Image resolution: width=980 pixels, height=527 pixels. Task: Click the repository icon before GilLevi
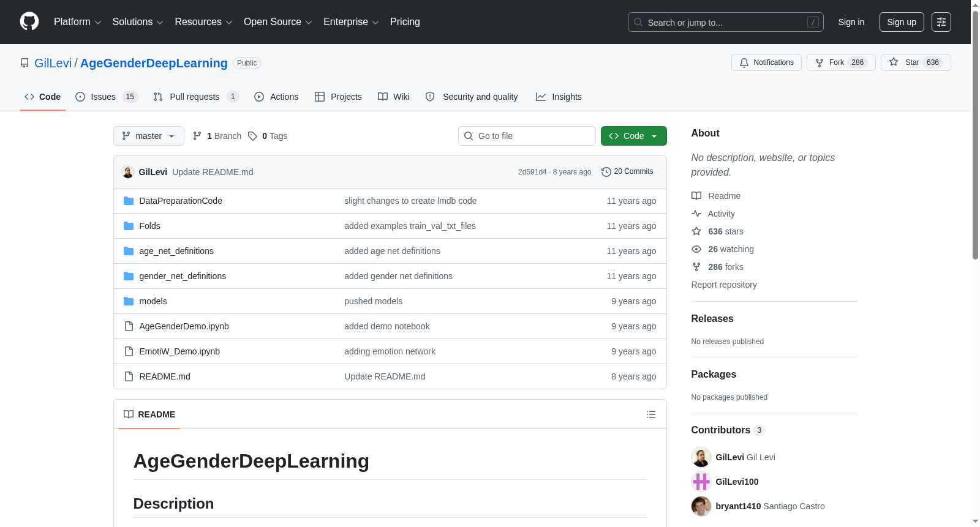[x=24, y=63]
